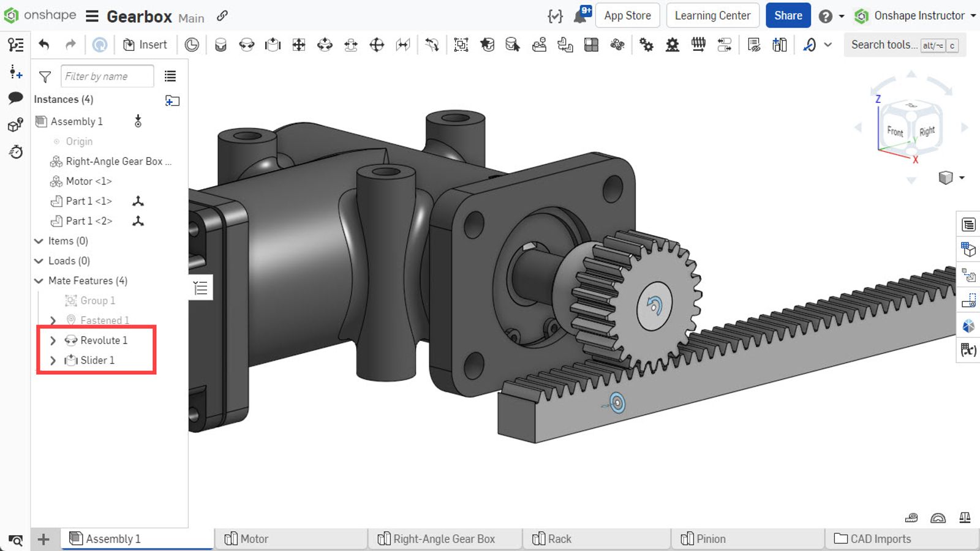The image size is (980, 551).
Task: Switch the Instances panel to list view
Action: click(170, 76)
